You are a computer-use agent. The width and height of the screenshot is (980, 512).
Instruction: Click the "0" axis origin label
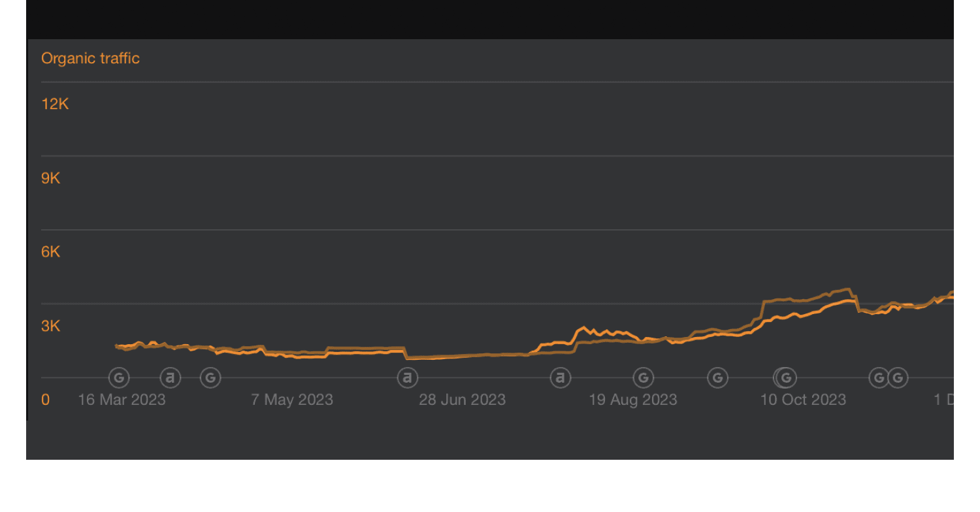45,400
